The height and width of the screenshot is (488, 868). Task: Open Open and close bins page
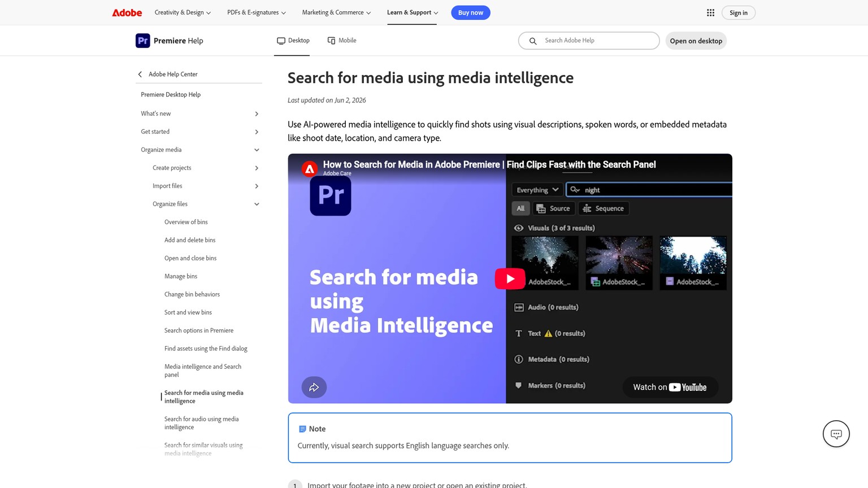coord(190,258)
